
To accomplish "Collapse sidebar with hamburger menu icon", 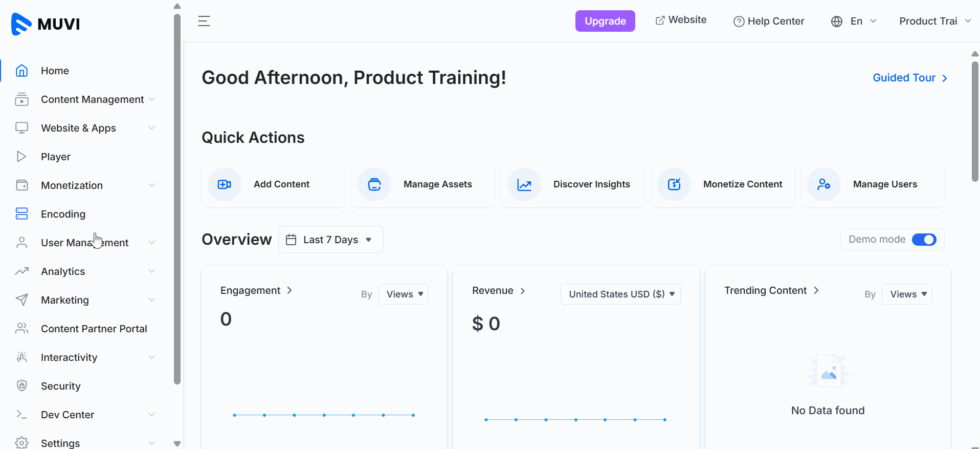I will (204, 21).
